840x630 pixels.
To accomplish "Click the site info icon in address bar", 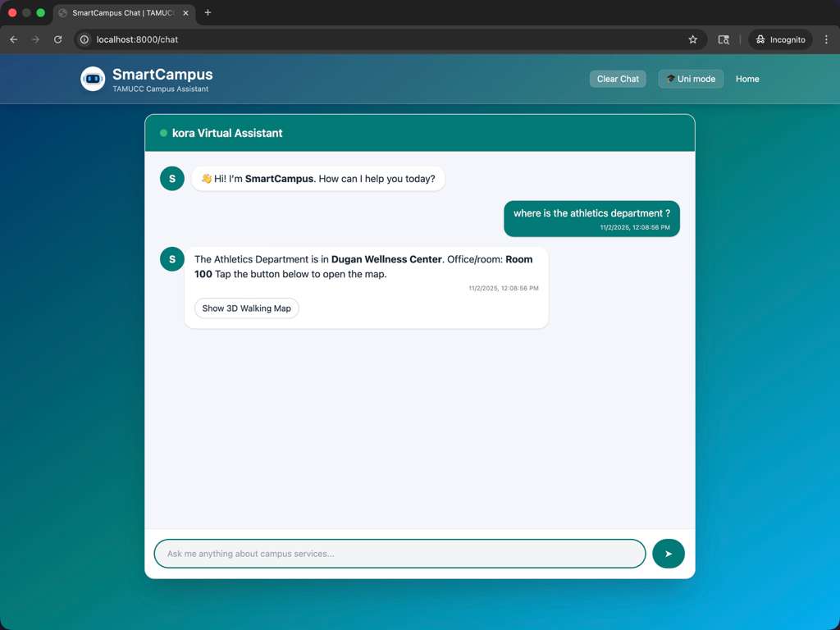I will pos(84,39).
